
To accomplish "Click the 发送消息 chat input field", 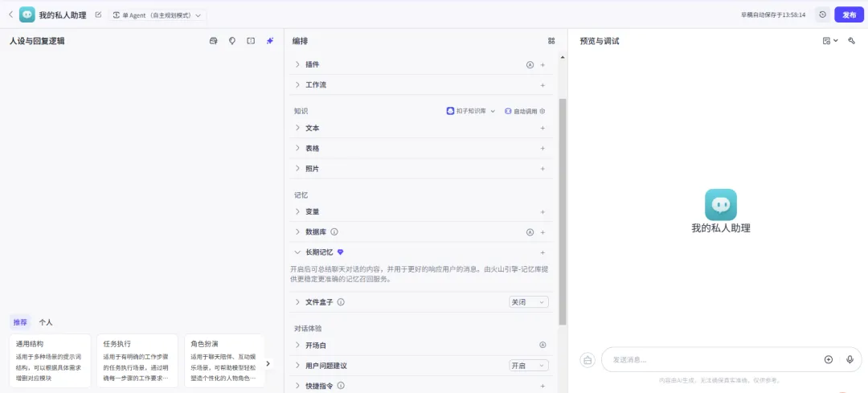I will coord(714,360).
